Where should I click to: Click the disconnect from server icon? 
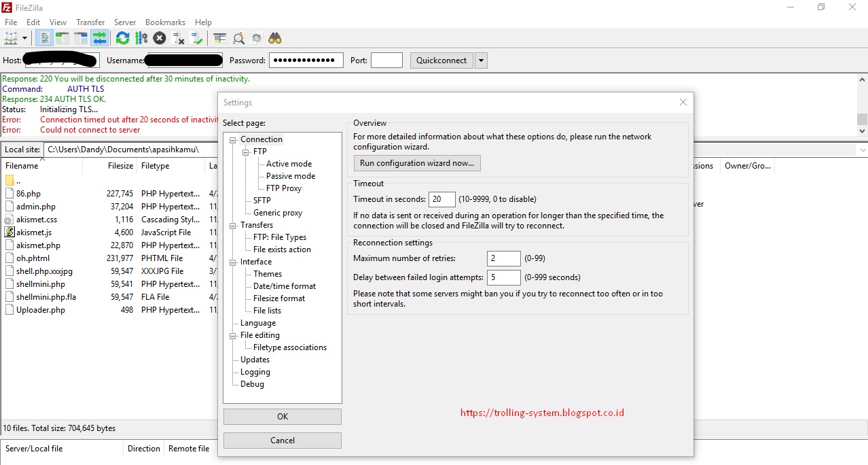click(x=178, y=38)
